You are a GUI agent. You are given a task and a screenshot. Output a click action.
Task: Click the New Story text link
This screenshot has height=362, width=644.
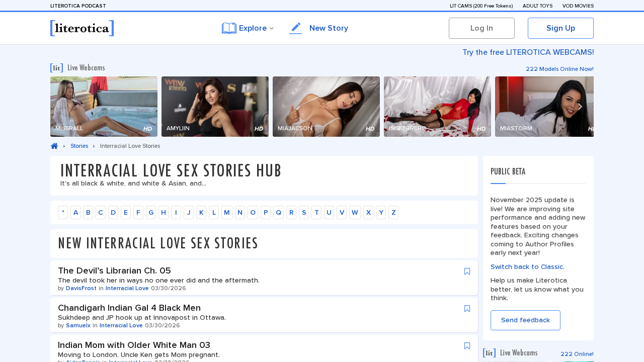point(329,28)
